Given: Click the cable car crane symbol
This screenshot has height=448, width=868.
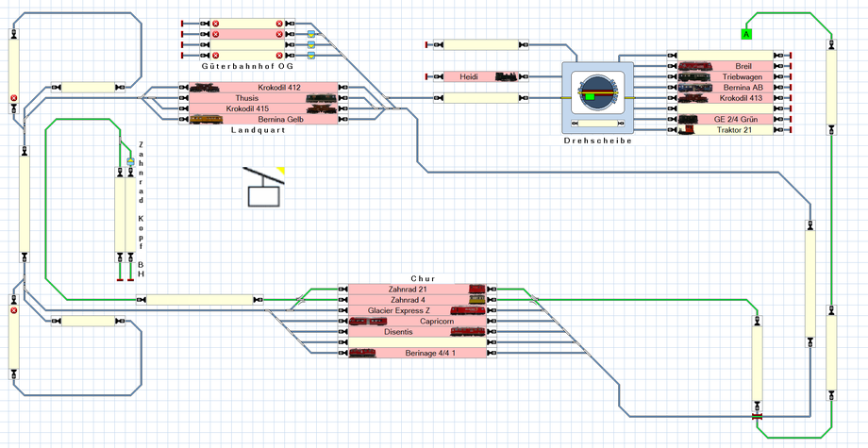Looking at the screenshot, I should 264,187.
